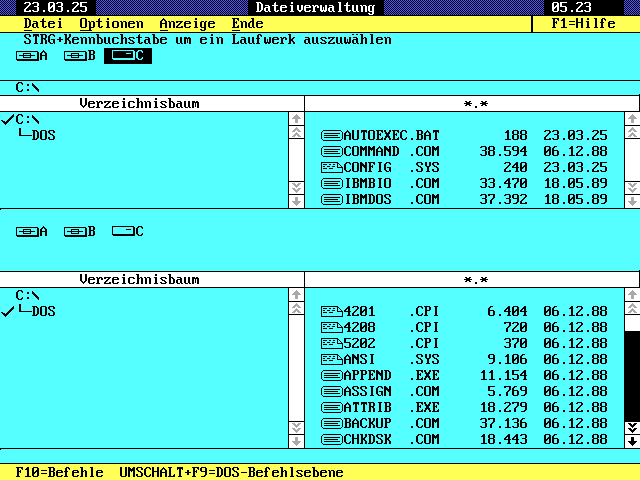Screen dimensions: 640x480
Task: Select C:\ root in lower directory tree
Action: (27, 296)
